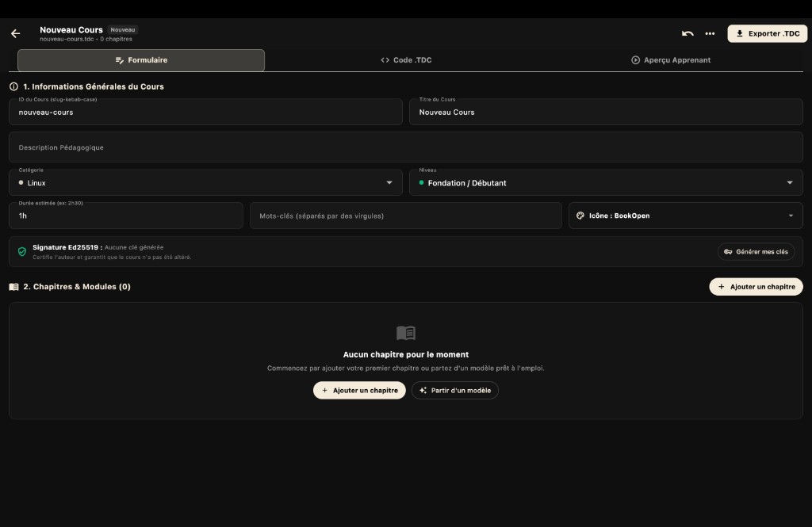Export the course with Exporter .TDC

coord(768,33)
